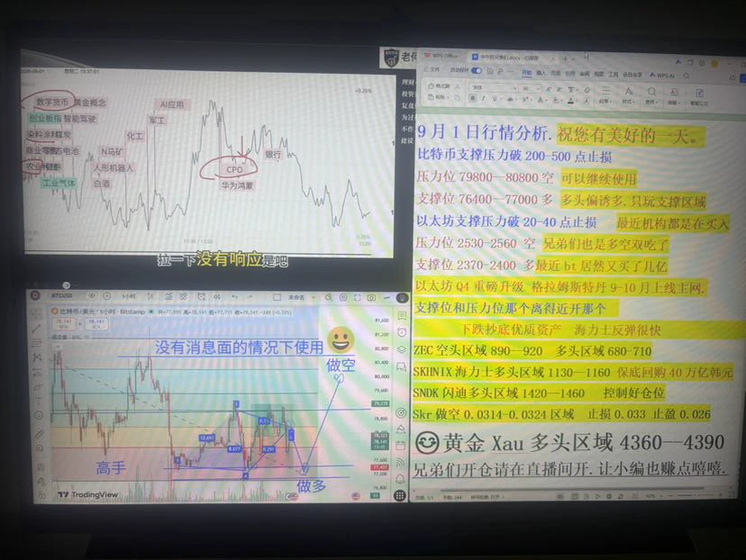Switch to the 插入 ribbon tab

[541, 74]
